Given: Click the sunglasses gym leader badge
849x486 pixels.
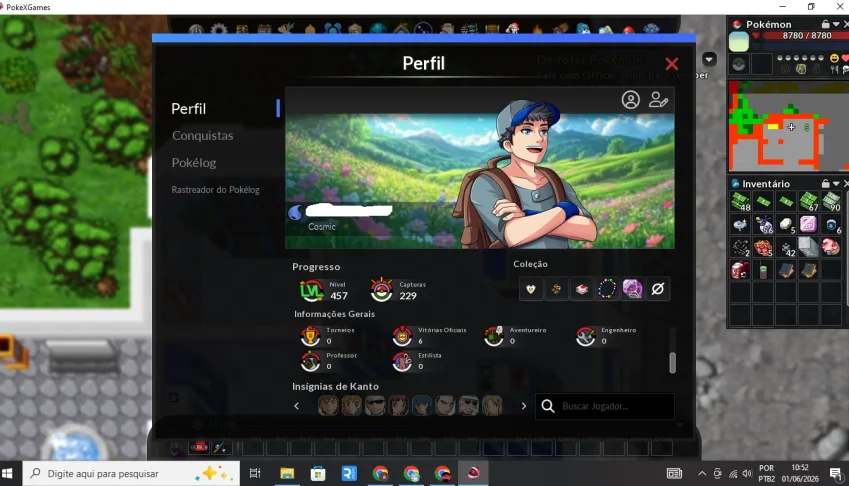Looking at the screenshot, I should (375, 405).
